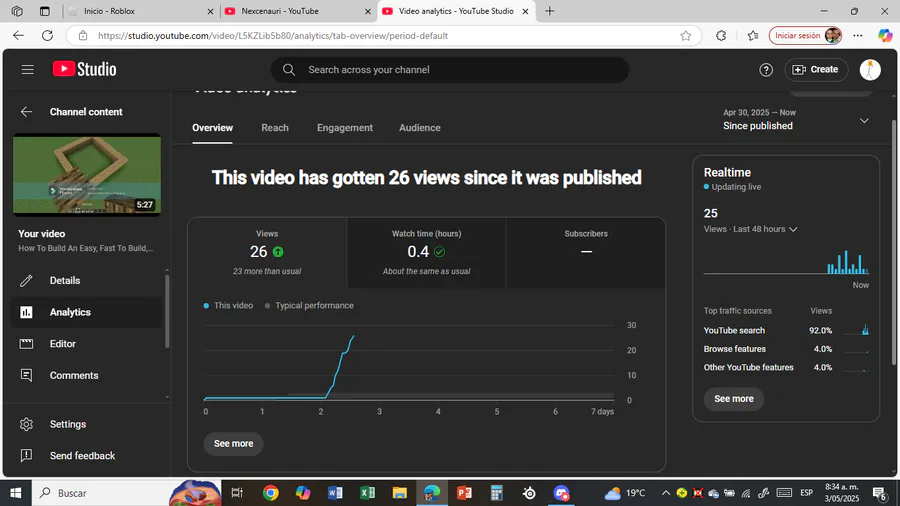
Task: Click the browser back arrow
Action: (x=18, y=36)
